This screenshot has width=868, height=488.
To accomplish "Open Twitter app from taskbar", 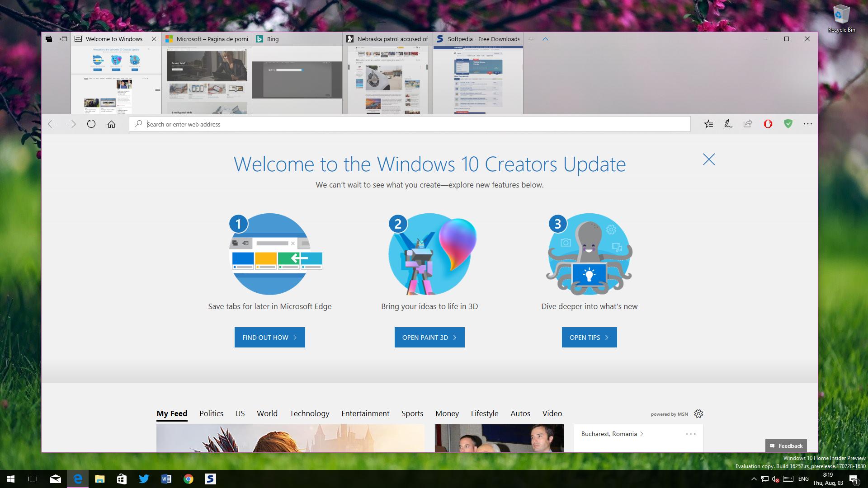I will 144,479.
